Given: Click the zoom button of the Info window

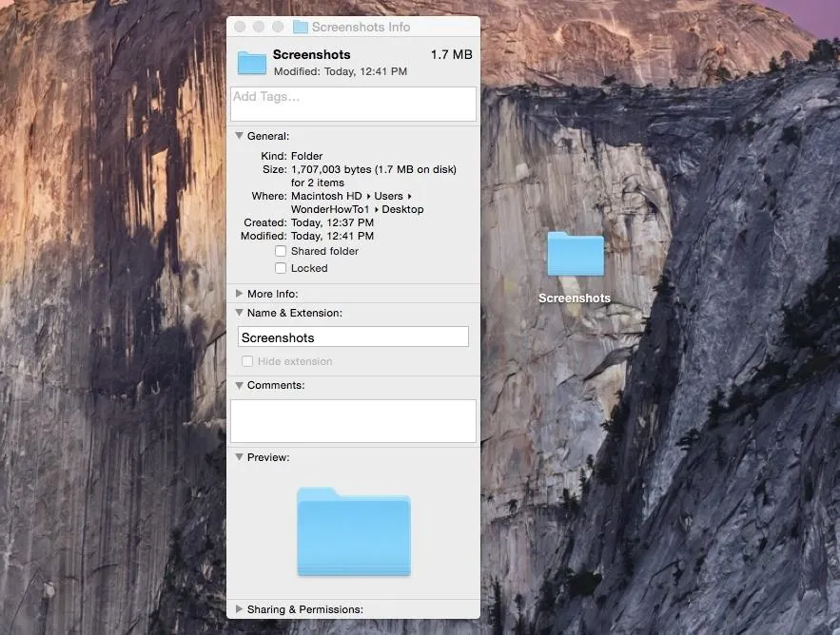Looking at the screenshot, I should tap(278, 27).
